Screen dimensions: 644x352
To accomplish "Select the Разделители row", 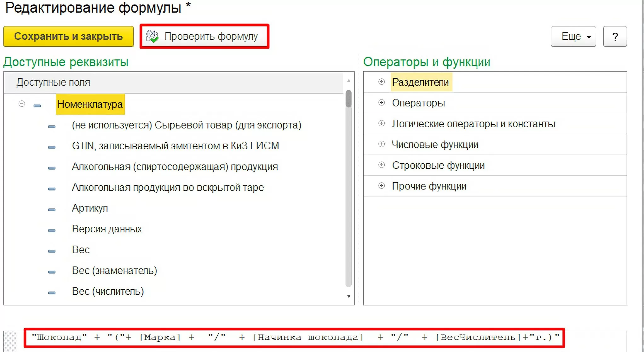I will (x=495, y=82).
